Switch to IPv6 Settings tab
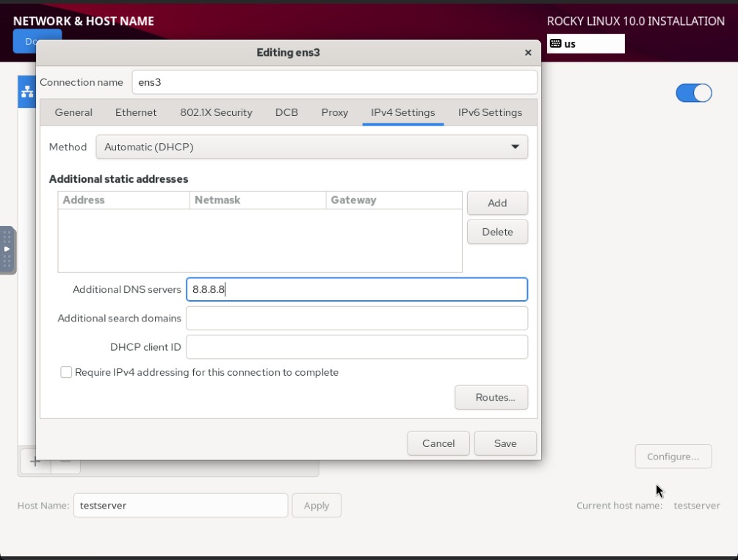 point(490,112)
